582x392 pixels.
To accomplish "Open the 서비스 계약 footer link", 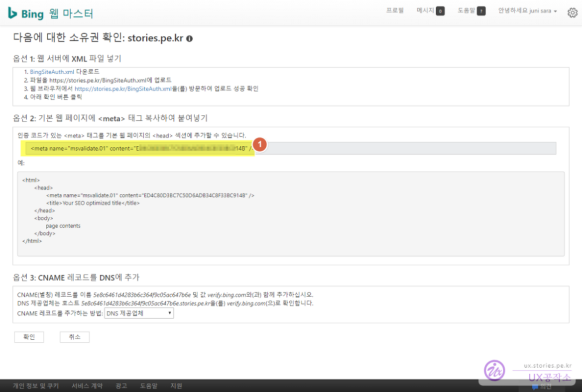I will click(87, 386).
